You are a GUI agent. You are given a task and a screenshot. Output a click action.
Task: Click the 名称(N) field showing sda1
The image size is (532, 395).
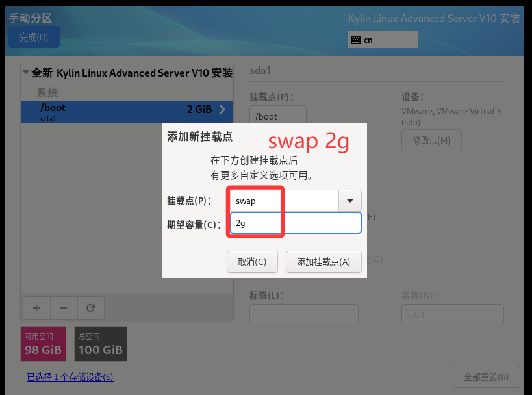tap(452, 314)
